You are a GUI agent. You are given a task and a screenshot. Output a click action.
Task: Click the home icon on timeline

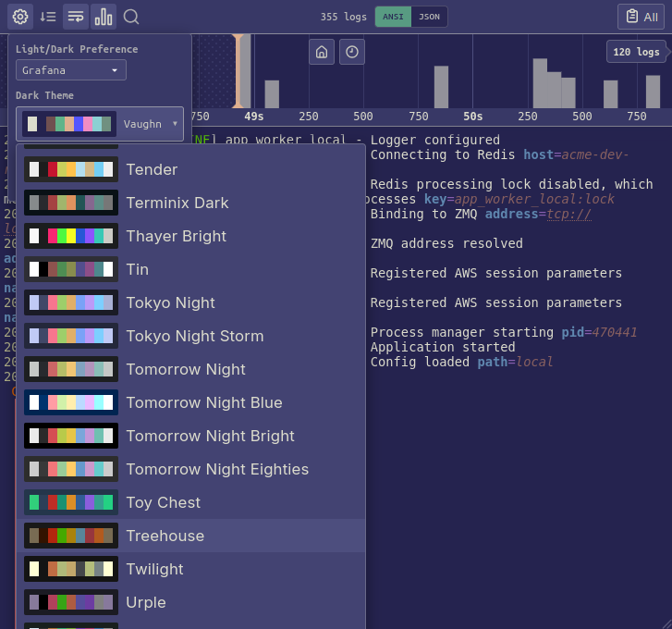322,52
